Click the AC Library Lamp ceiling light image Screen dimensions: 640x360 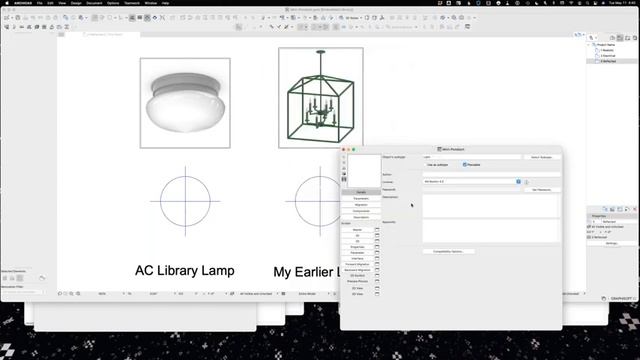point(185,103)
